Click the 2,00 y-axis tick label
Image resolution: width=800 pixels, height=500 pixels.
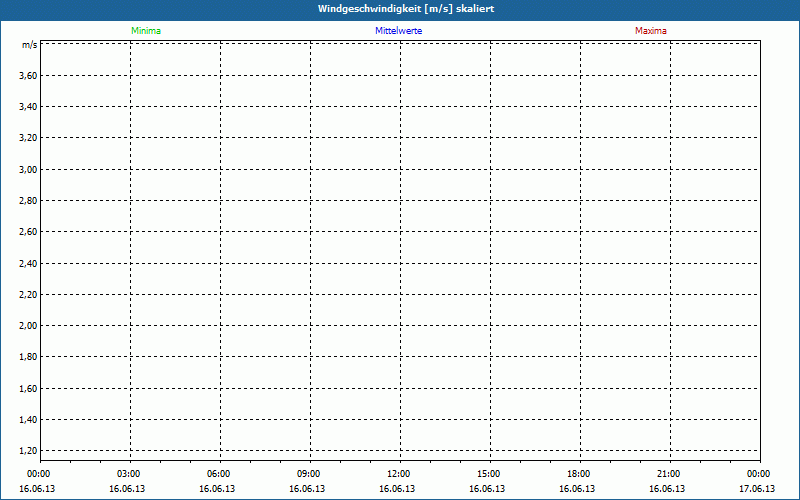(28, 326)
